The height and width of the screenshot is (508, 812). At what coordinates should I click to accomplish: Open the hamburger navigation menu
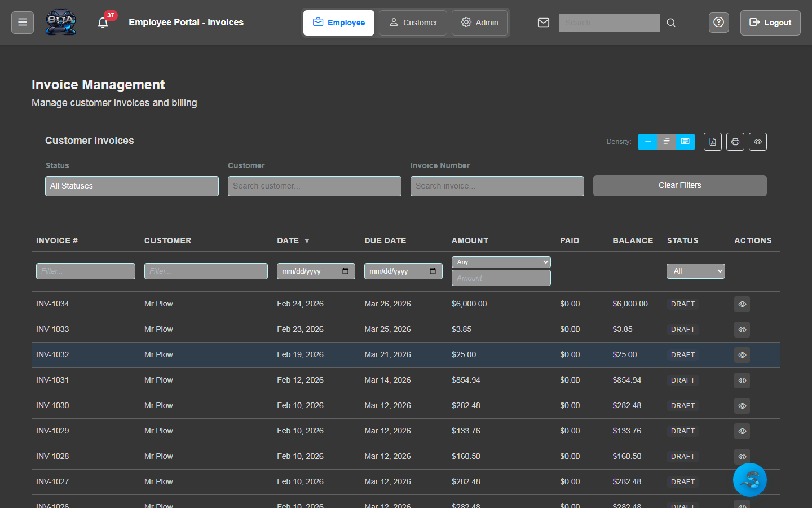tap(22, 22)
